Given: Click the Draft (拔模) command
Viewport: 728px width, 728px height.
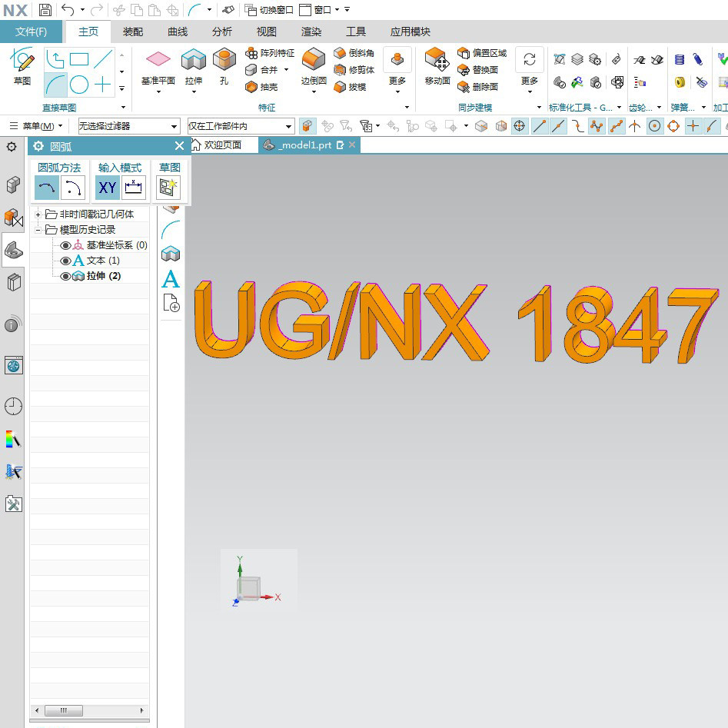Looking at the screenshot, I should click(350, 87).
